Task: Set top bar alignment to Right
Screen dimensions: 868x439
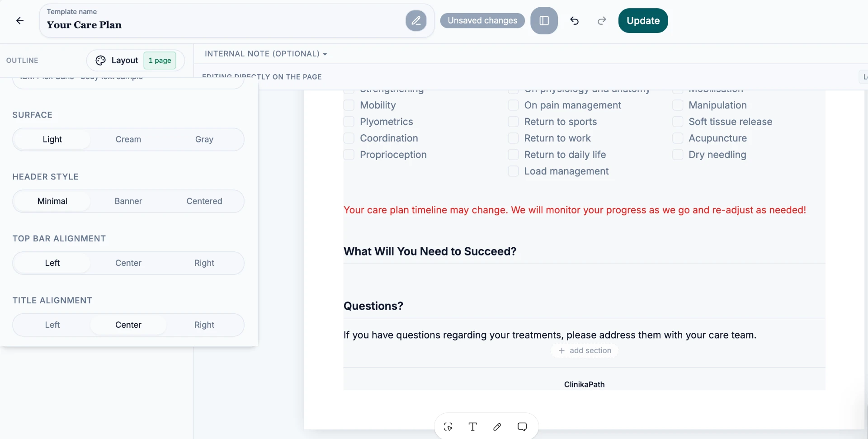Action: 204,263
